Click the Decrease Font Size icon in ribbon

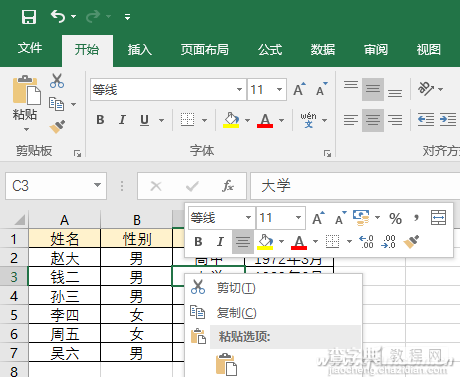click(322, 89)
